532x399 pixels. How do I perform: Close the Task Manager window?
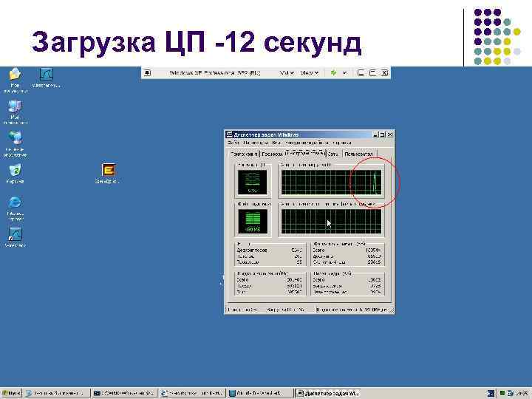coord(390,134)
